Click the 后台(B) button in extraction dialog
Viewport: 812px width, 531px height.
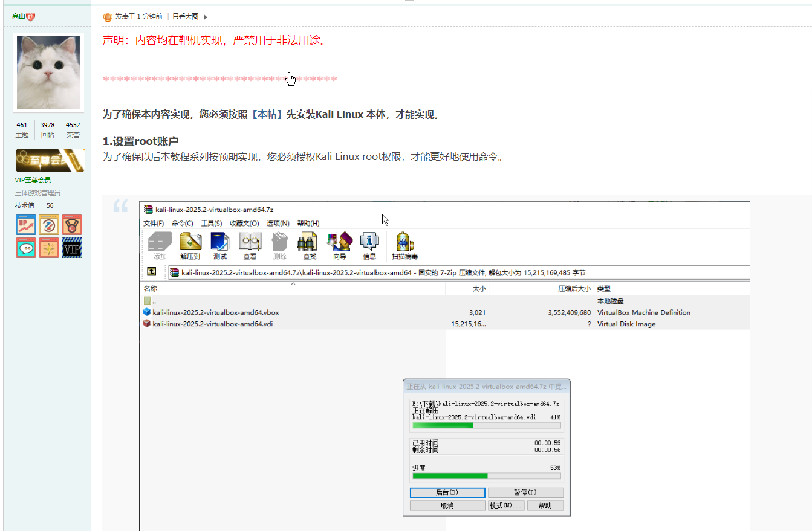click(447, 492)
